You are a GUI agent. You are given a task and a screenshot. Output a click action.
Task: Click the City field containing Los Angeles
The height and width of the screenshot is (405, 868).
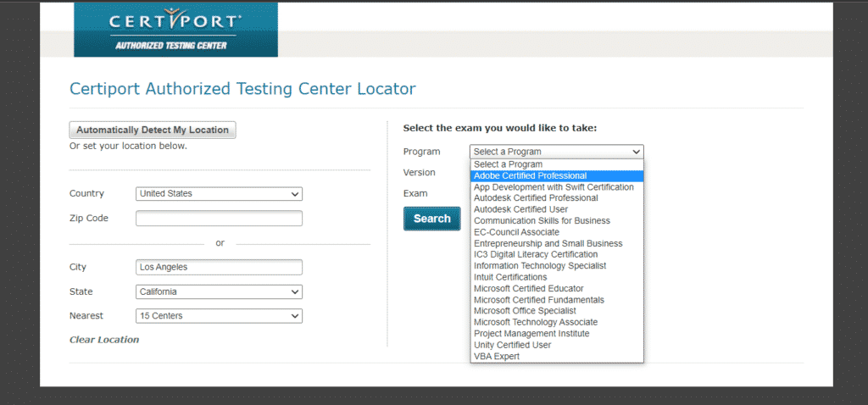click(x=219, y=267)
